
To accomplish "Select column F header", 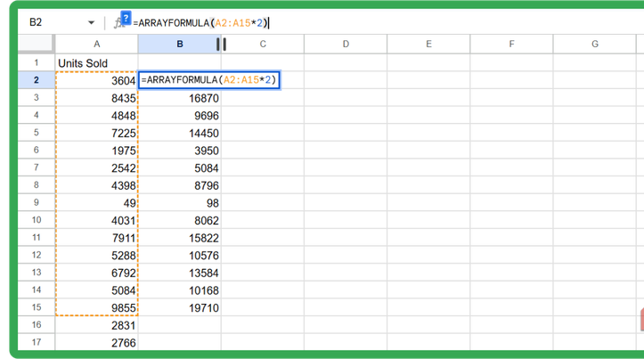I will [512, 44].
